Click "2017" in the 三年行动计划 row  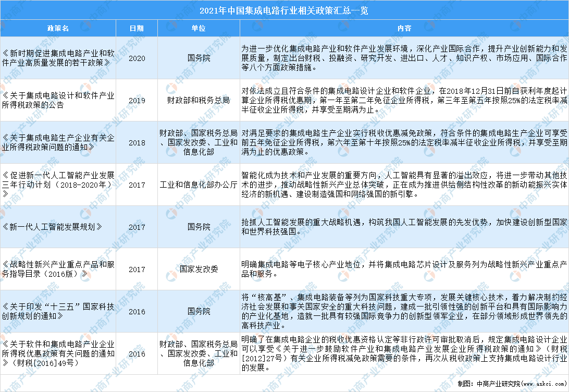137,185
